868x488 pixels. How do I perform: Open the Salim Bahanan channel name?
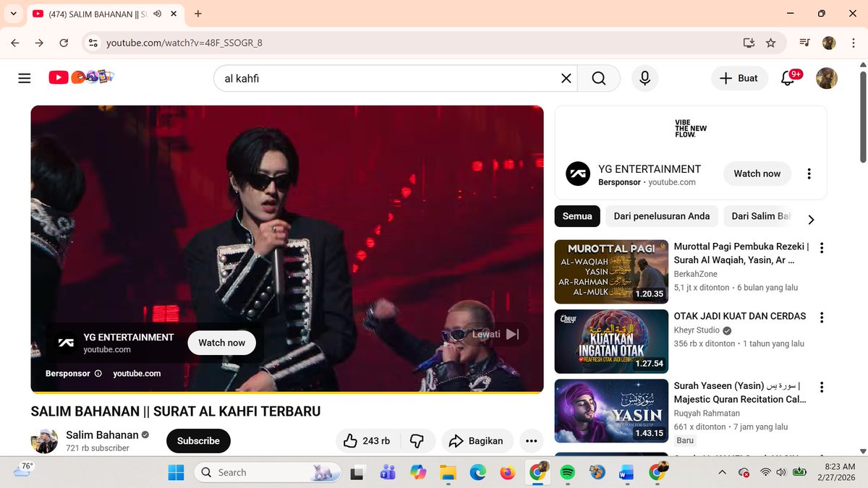tap(102, 435)
